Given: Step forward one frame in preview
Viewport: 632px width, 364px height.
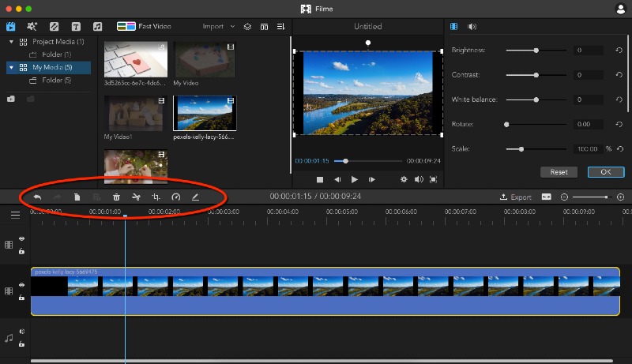Looking at the screenshot, I should tap(371, 179).
